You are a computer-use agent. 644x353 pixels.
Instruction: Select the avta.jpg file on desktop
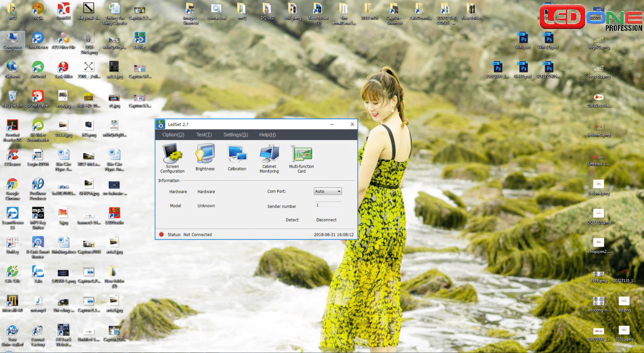coord(63,99)
